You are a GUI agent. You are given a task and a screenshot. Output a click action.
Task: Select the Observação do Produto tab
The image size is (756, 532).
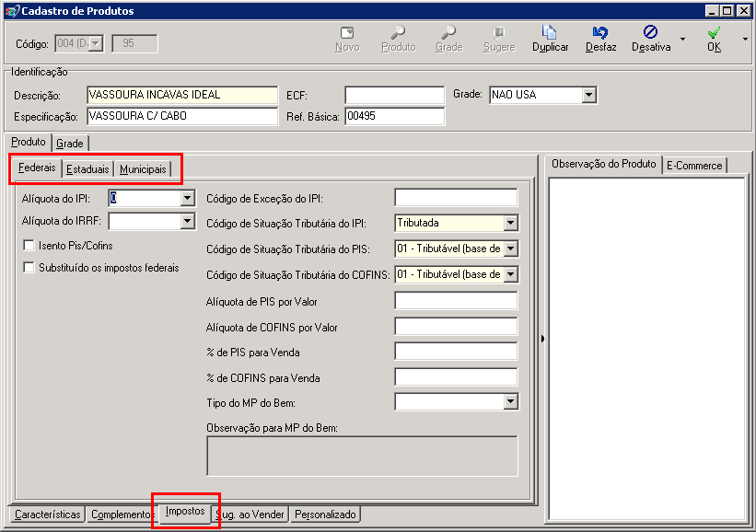click(604, 164)
